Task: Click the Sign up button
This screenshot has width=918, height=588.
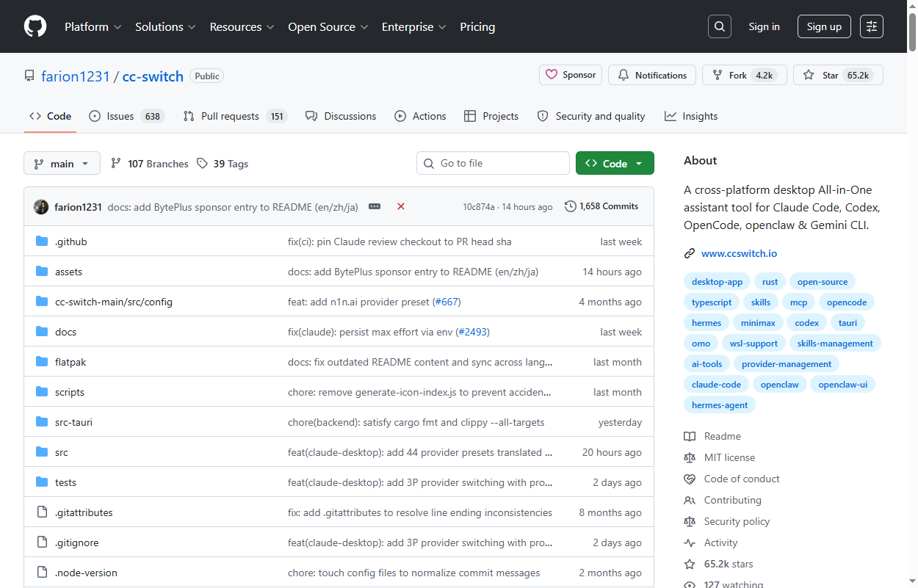Action: coord(824,26)
